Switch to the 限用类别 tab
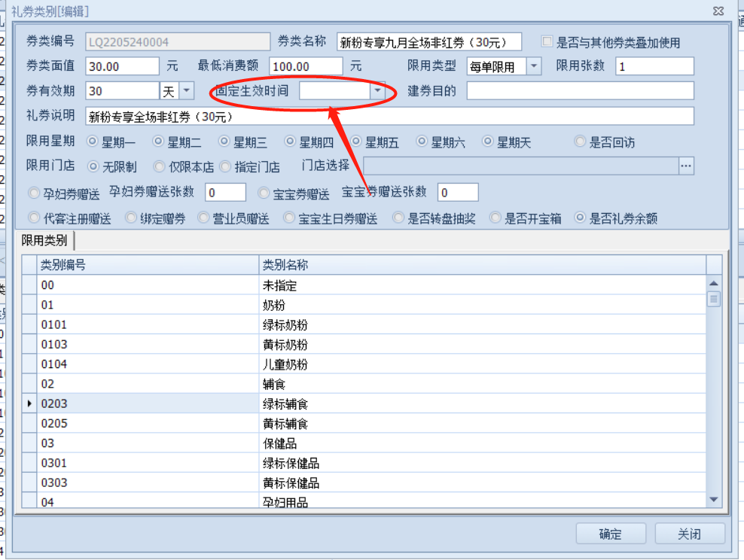744x560 pixels. [44, 240]
